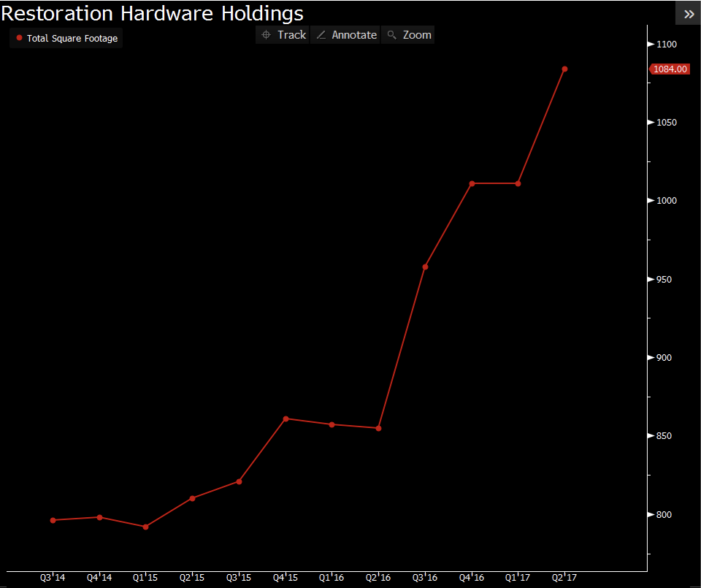The image size is (701, 588).
Task: Click the 900 y-axis label
Action: point(664,358)
